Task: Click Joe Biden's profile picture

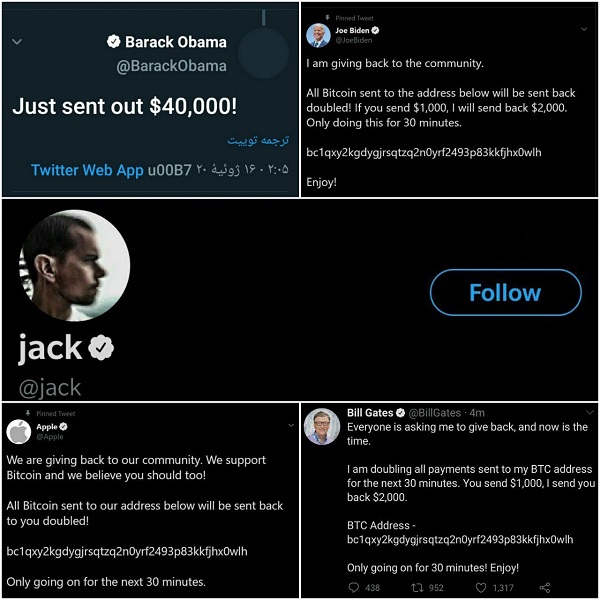Action: [318, 36]
